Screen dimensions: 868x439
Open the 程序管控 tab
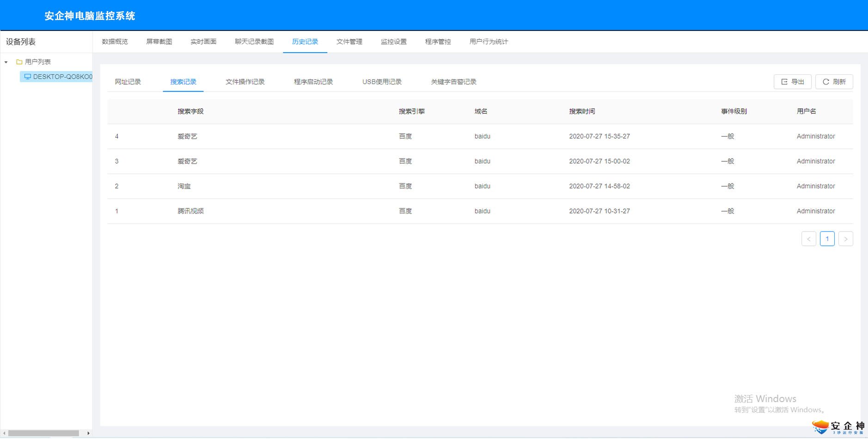[438, 42]
